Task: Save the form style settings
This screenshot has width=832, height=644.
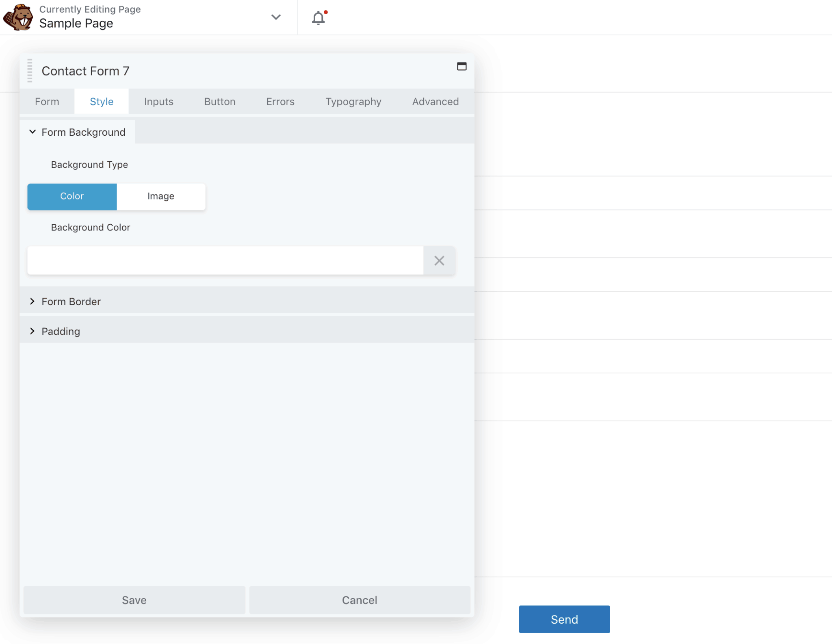Action: 134,600
